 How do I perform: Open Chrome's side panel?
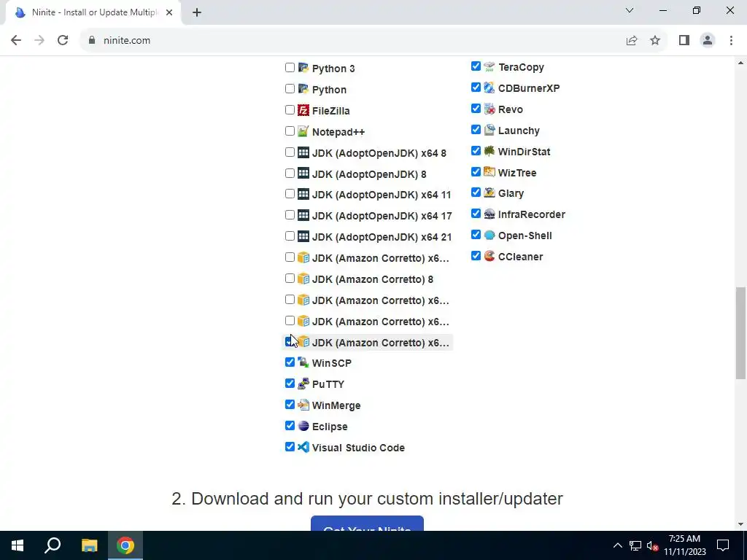coord(684,41)
